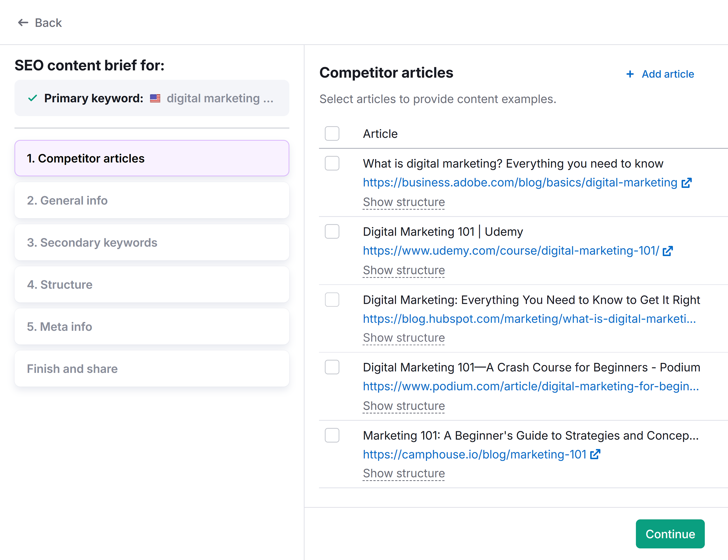Show structure for the Camphouse article
Viewport: 728px width, 560px height.
tap(404, 473)
